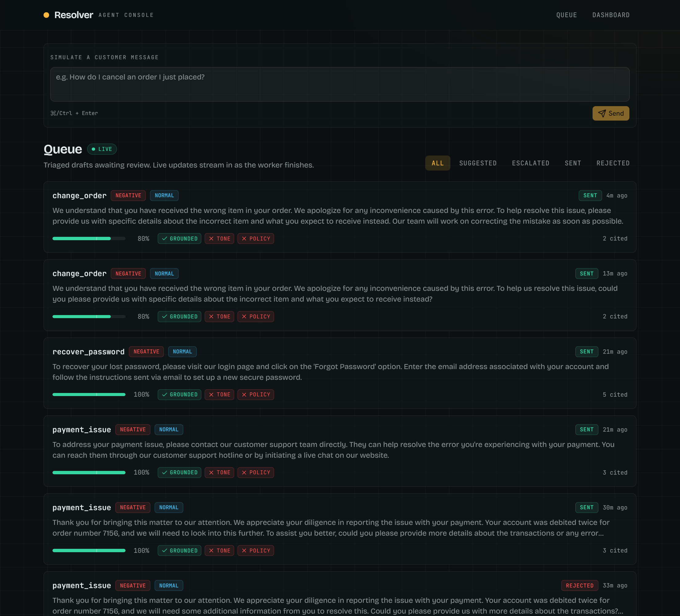Click the Resolver brand name
This screenshot has width=680, height=616.
tap(74, 15)
